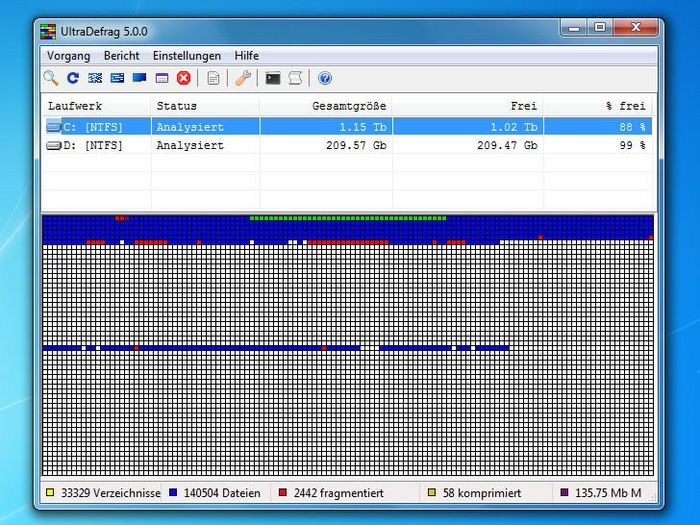Click the red fragmentiert legend swatch
The width and height of the screenshot is (700, 525).
tap(283, 492)
